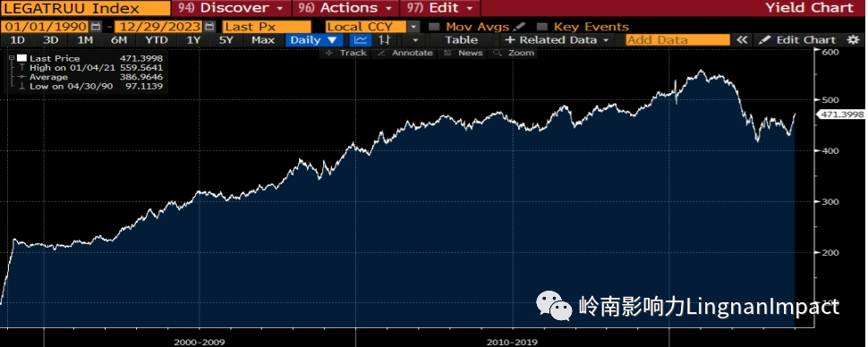Screen dimensions: 868x347
Task: Click the 2010-2019 time axis label
Action: click(x=512, y=342)
